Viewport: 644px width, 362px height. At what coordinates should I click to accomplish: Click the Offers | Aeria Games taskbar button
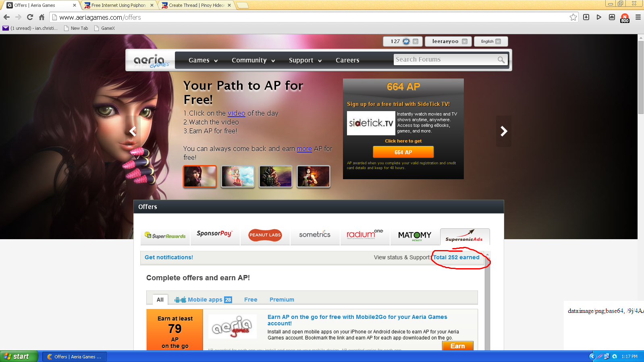coord(75,356)
